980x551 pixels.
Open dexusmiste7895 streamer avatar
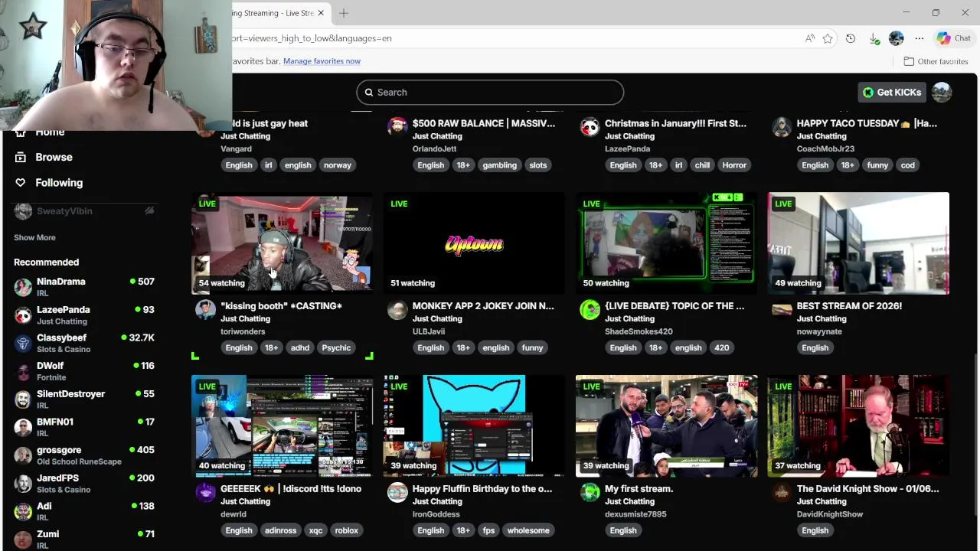point(590,492)
